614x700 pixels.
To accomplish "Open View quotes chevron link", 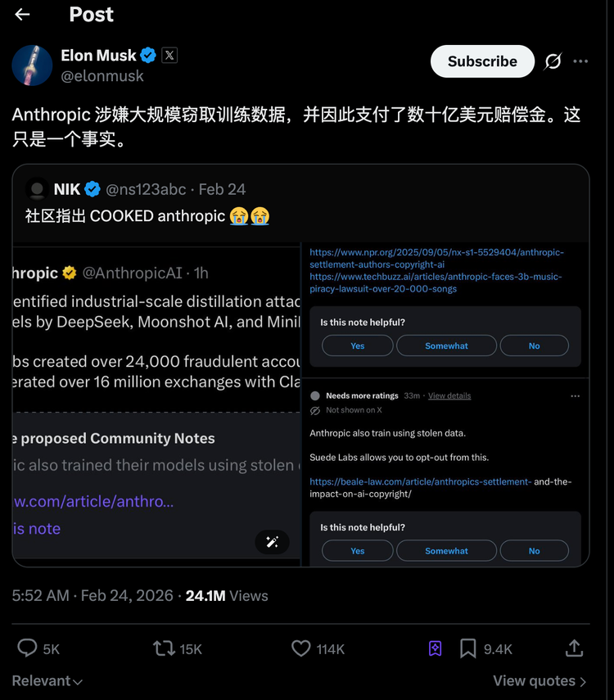I will click(x=540, y=681).
